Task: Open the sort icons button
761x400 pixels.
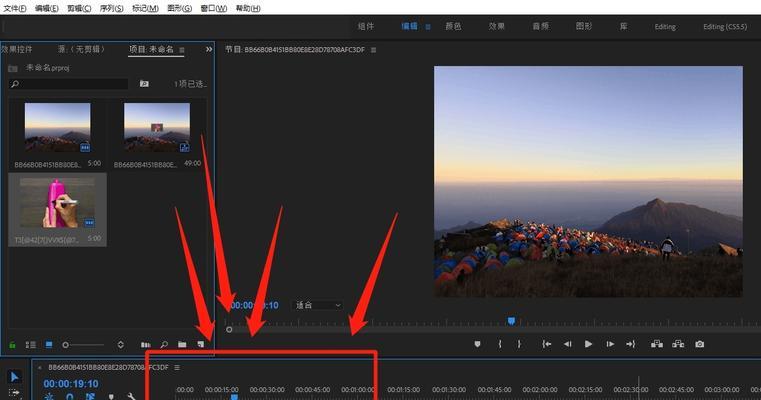Action: (120, 345)
